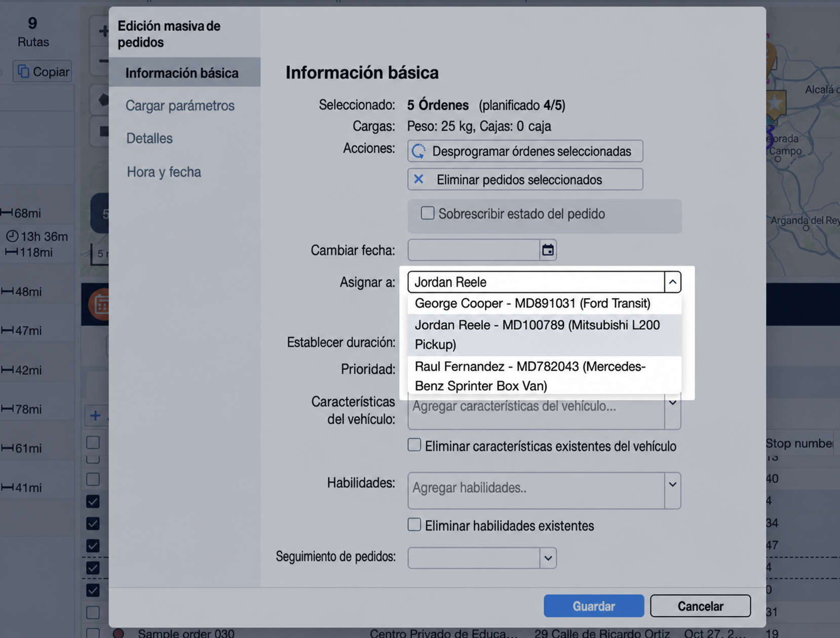Image resolution: width=840 pixels, height=638 pixels.
Task: Choose Jordan Reele - MD100789 option
Action: (x=545, y=335)
